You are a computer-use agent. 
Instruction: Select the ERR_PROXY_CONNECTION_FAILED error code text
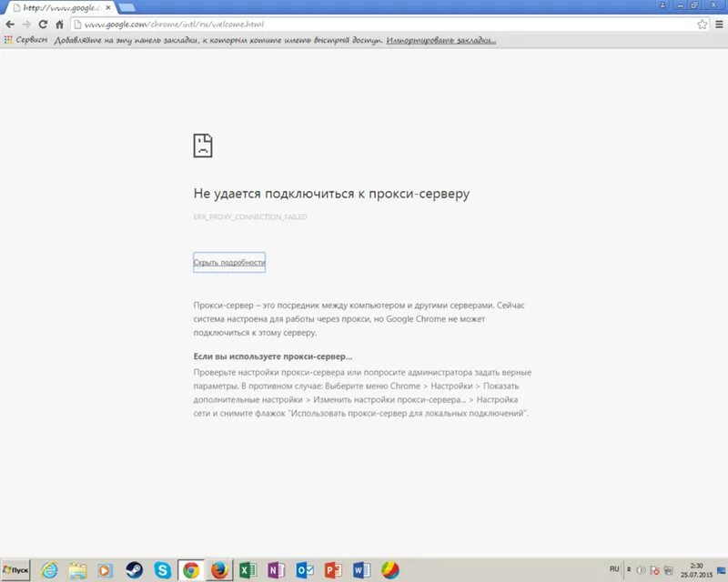pos(250,216)
